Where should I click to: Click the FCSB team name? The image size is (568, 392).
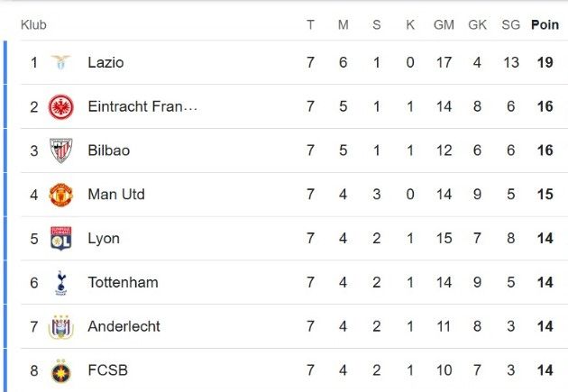108,370
